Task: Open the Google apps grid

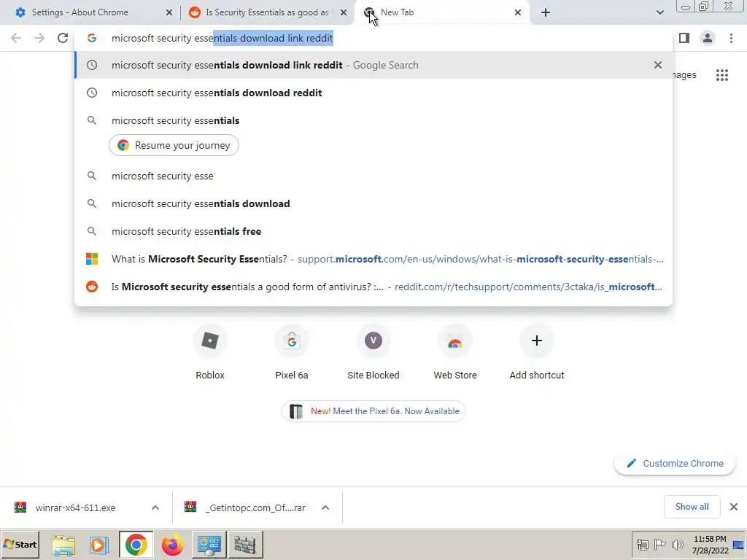Action: click(722, 75)
